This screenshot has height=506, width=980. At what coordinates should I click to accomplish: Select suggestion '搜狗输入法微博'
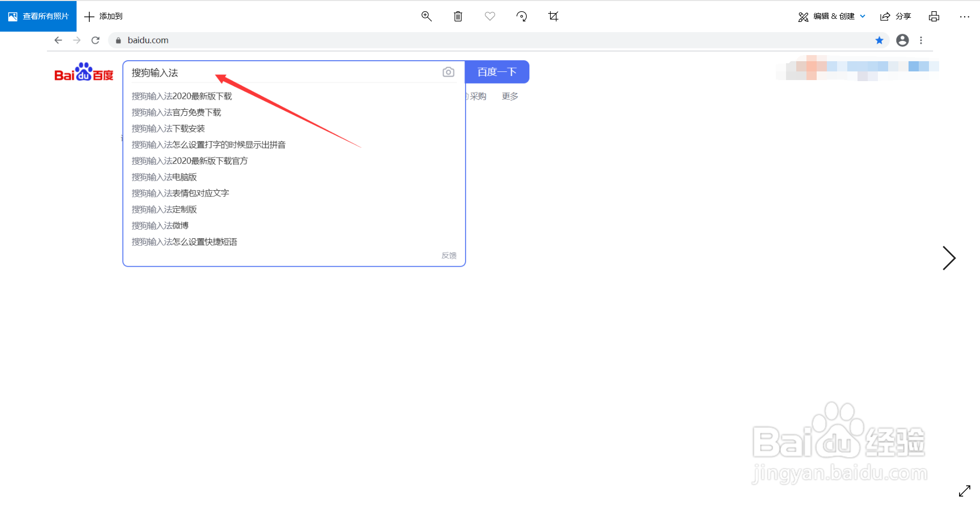tap(160, 225)
